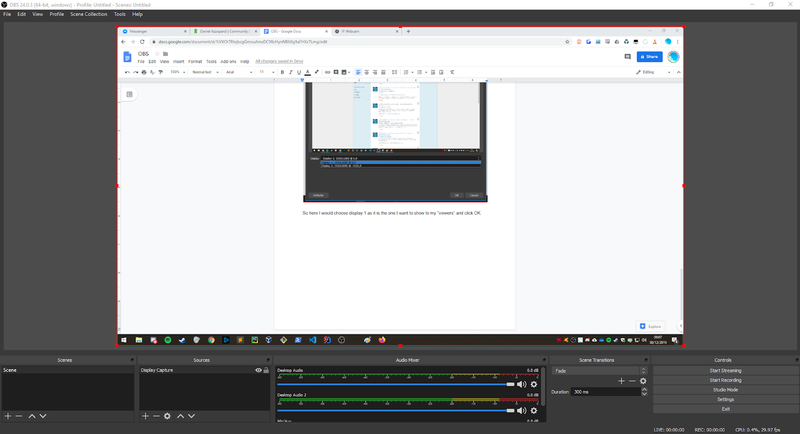The width and height of the screenshot is (800, 434).
Task: Open transition properties gear icon
Action: point(643,381)
